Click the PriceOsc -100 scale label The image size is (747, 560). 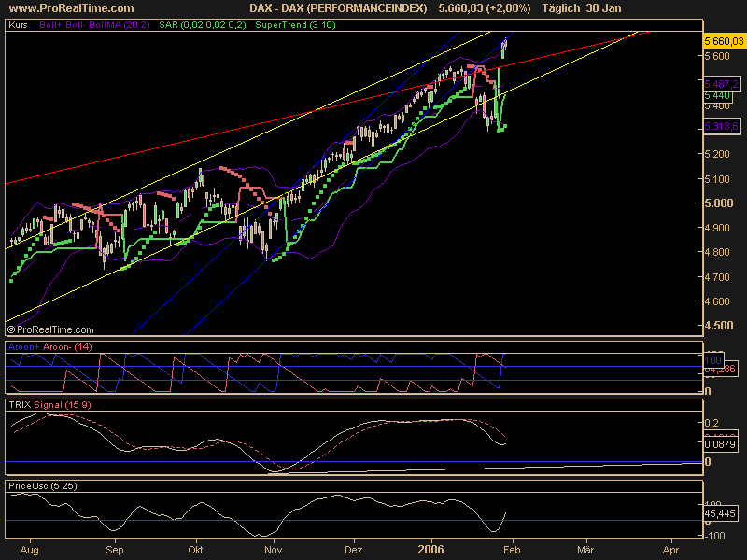coord(713,536)
